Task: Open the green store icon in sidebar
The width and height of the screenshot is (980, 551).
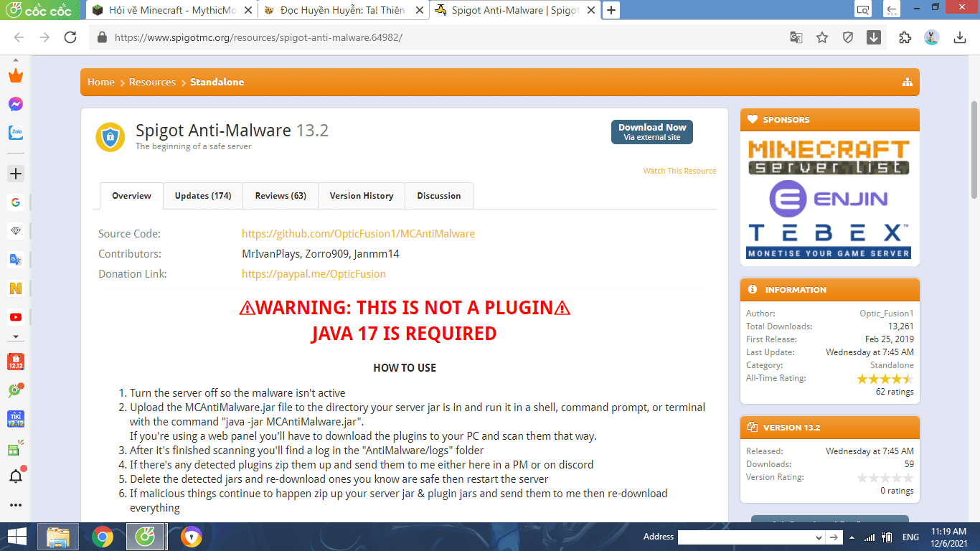Action: pos(16,449)
